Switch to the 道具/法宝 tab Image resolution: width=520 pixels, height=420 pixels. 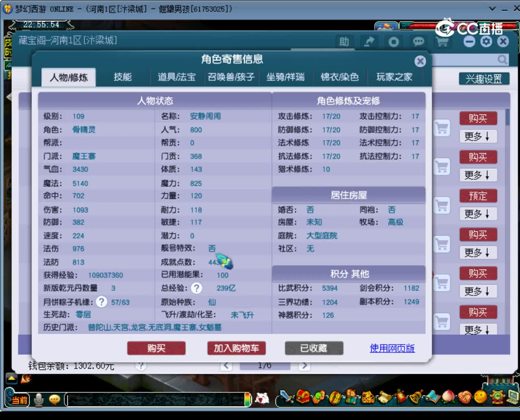tap(177, 77)
